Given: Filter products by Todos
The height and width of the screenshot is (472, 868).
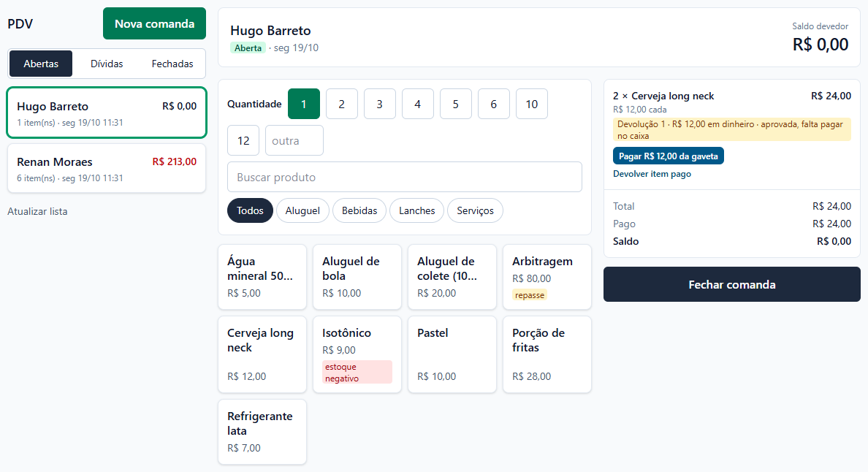Looking at the screenshot, I should click(x=250, y=211).
